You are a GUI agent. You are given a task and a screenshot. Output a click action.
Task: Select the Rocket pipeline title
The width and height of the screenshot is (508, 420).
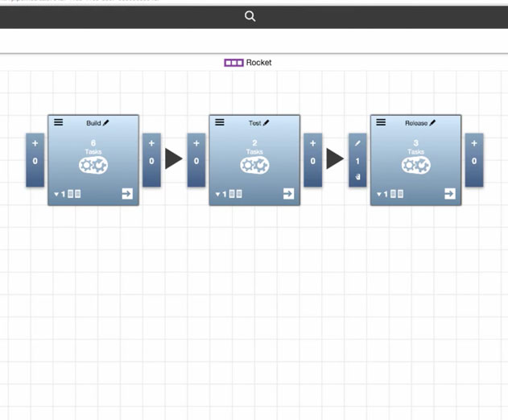point(258,63)
